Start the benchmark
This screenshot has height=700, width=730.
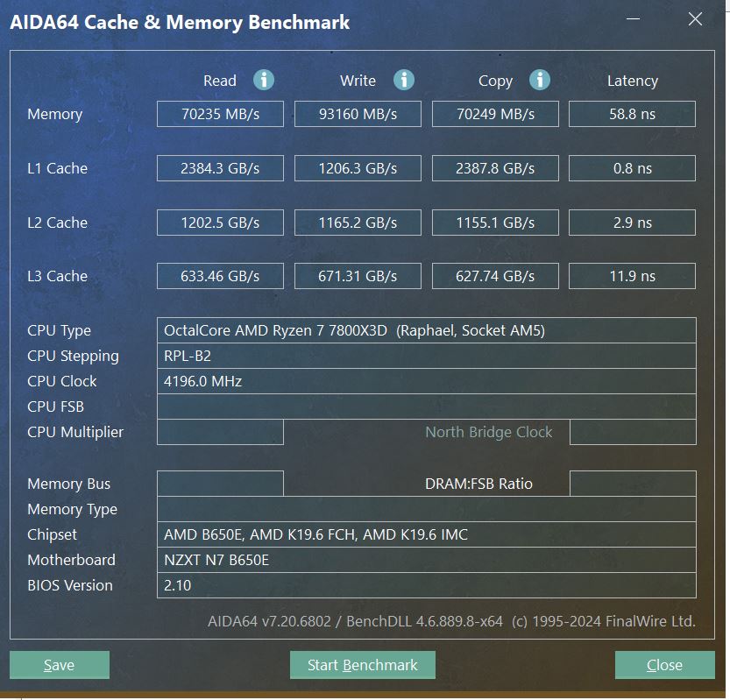pos(363,665)
